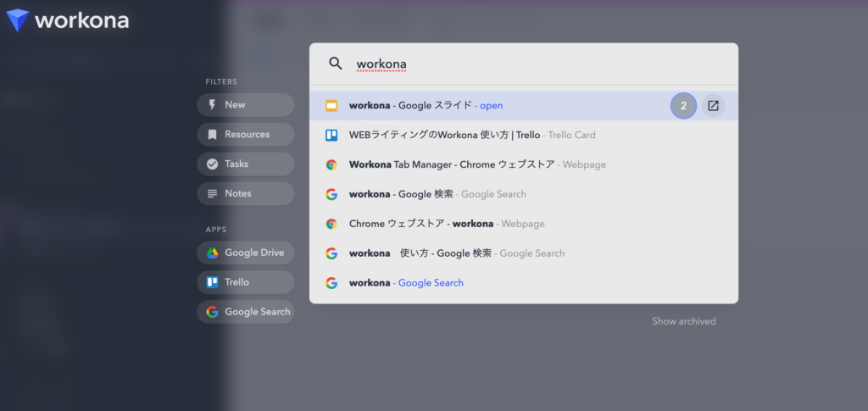Filter by Google Drive app
The image size is (868, 411).
coord(246,253)
